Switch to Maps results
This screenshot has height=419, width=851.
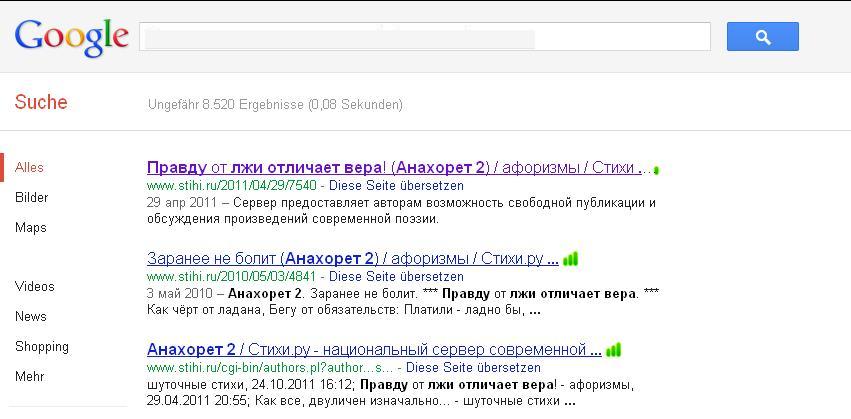pos(31,228)
